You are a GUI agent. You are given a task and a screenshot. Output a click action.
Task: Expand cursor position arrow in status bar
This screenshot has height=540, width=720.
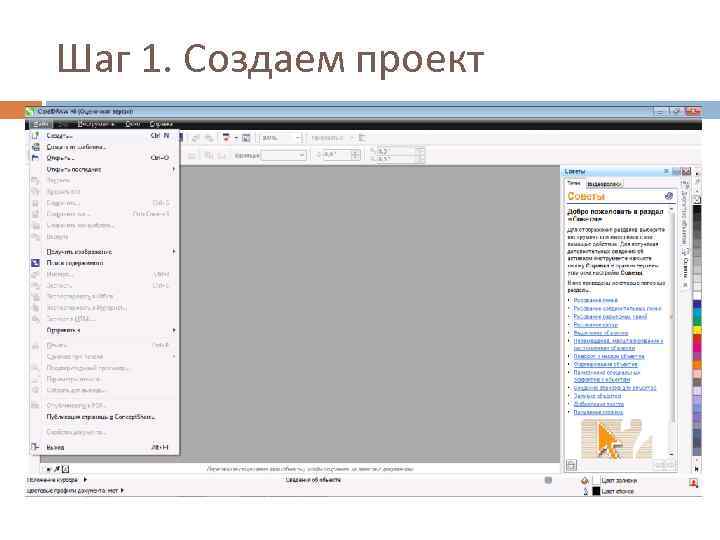click(85, 480)
